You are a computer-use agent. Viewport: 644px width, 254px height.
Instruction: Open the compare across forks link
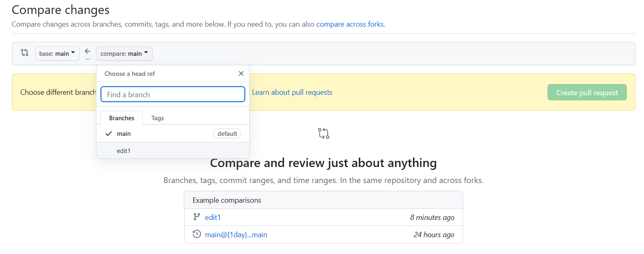point(350,24)
